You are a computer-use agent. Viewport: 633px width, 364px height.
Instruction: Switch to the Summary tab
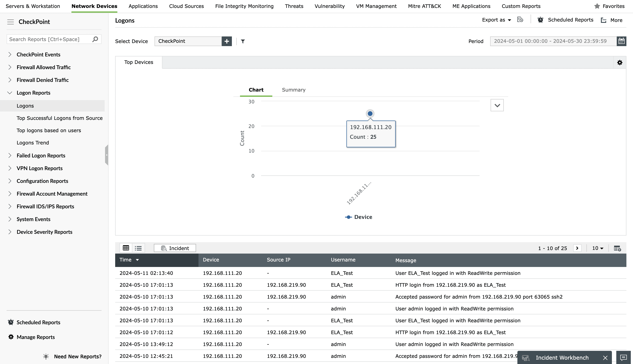click(x=293, y=90)
